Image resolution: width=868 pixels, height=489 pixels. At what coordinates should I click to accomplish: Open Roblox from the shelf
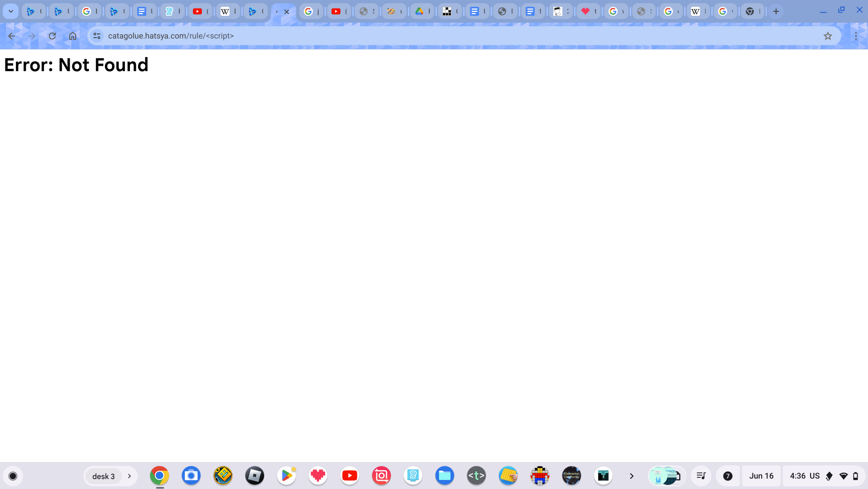[x=254, y=476]
